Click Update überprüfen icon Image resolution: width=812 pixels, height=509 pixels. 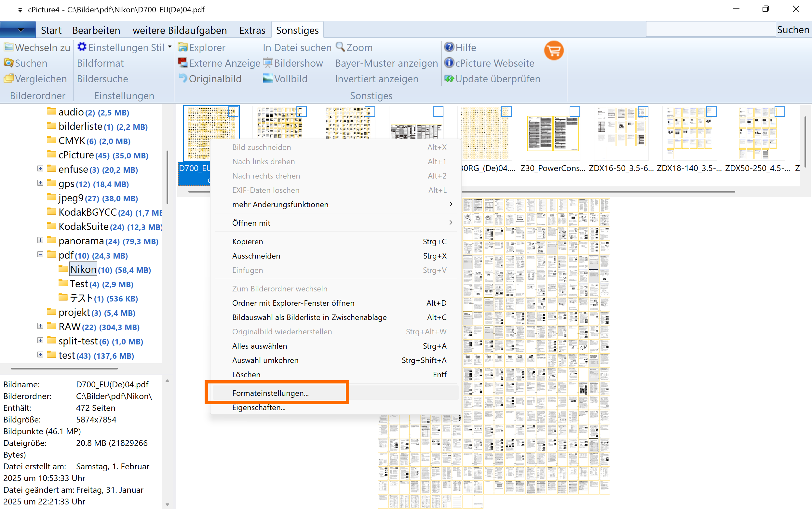(x=449, y=79)
